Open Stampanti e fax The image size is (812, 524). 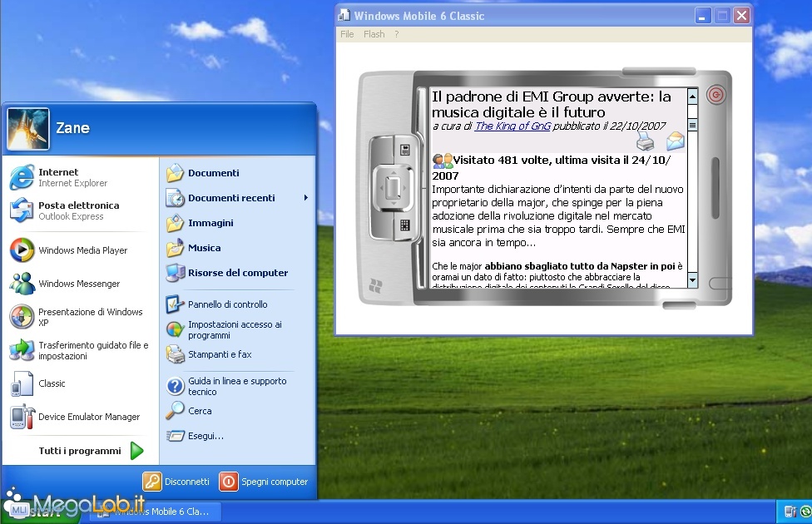point(237,354)
